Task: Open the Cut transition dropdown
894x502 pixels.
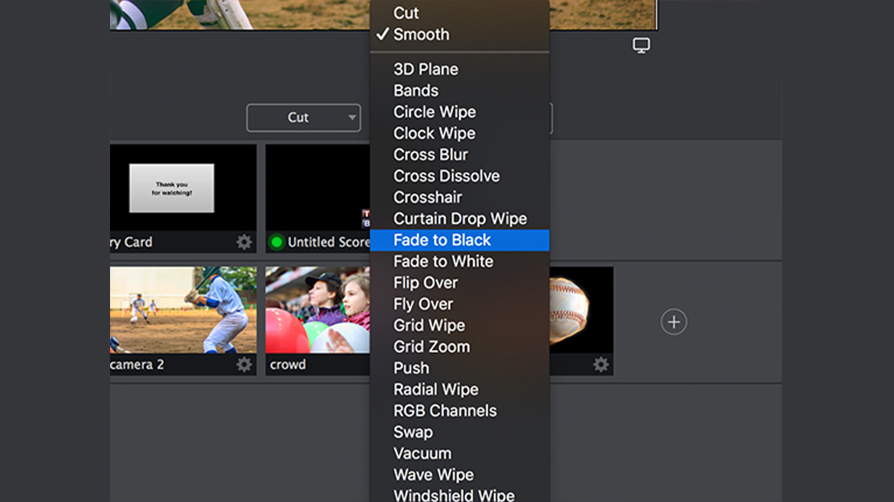Action: click(303, 118)
